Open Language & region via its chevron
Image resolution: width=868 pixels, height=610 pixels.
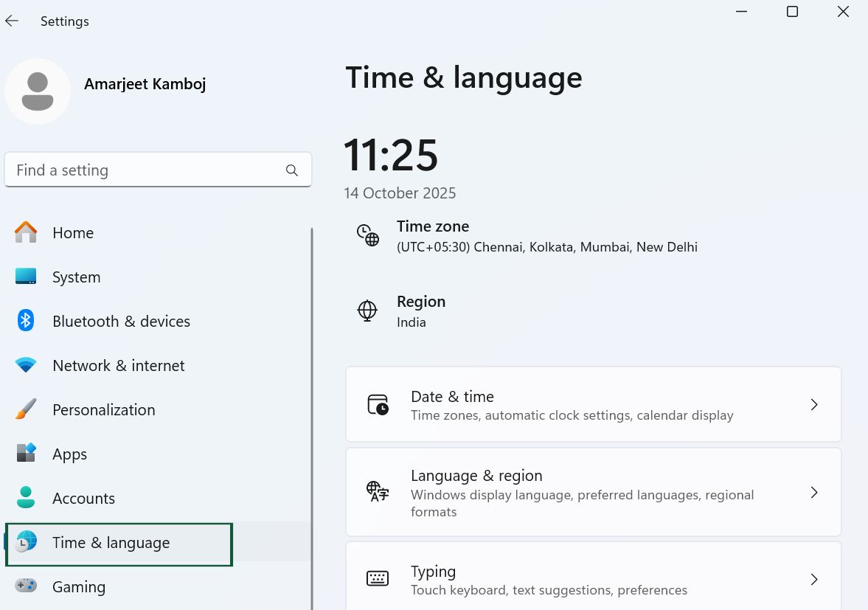coord(814,492)
